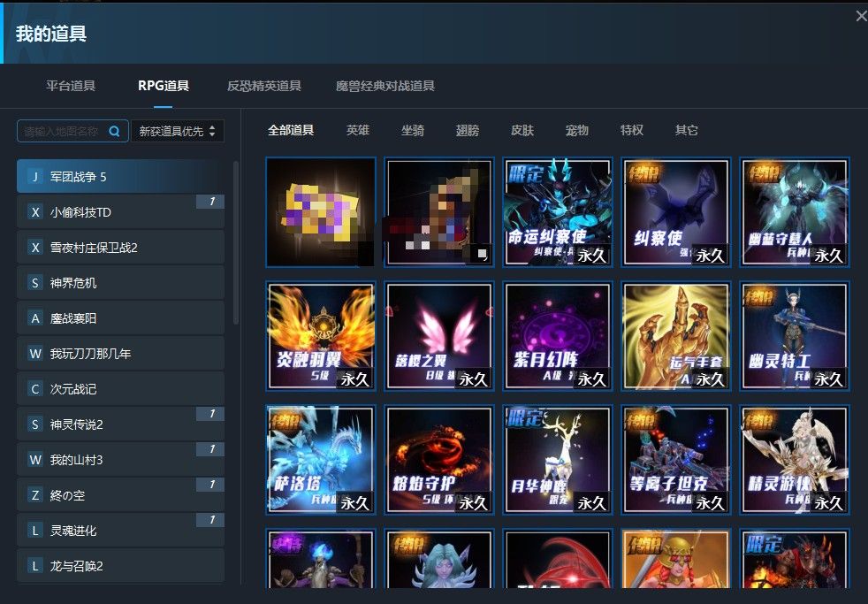868x604 pixels.
Task: Open the 精灵游侠 item card
Action: (x=795, y=460)
